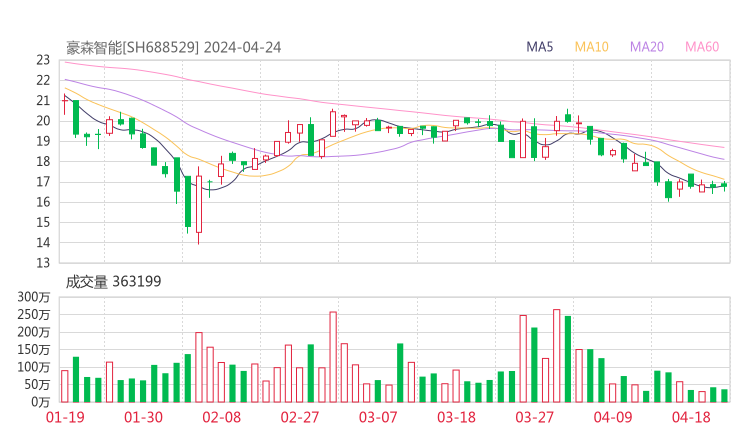Click the 01-30 date label
This screenshot has height=440, width=740.
(x=143, y=417)
